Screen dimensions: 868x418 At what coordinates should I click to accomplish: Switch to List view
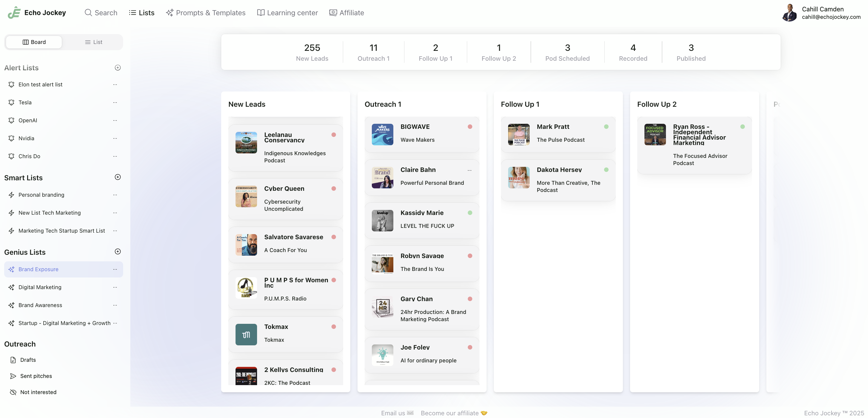point(93,42)
